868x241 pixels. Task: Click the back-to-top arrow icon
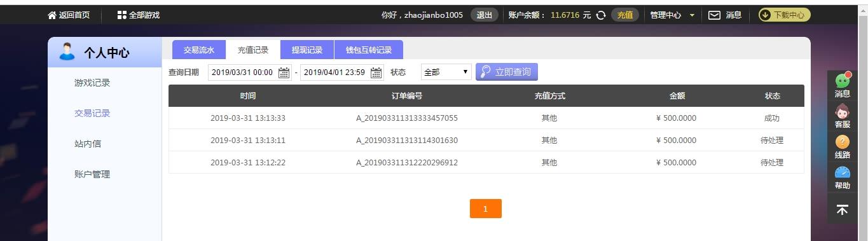[843, 209]
